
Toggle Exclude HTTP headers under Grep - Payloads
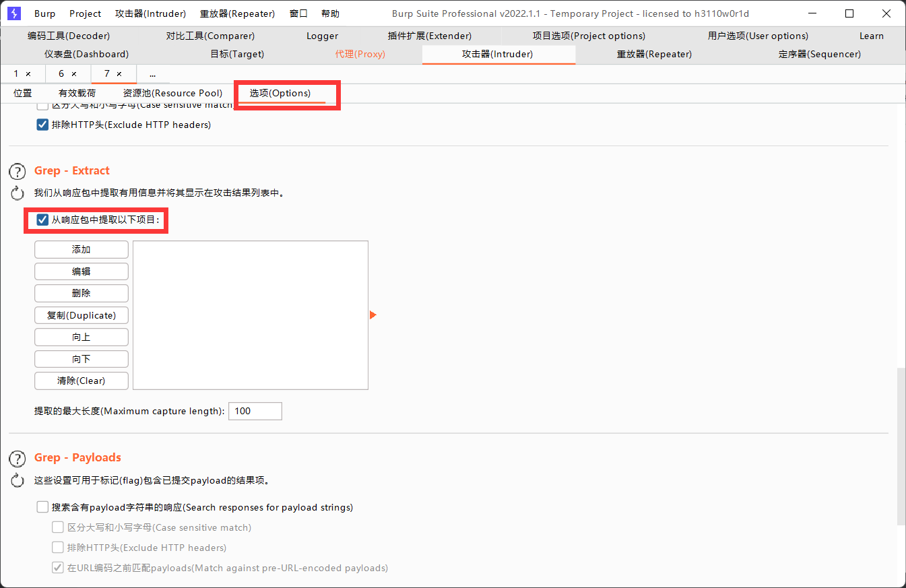tap(58, 548)
